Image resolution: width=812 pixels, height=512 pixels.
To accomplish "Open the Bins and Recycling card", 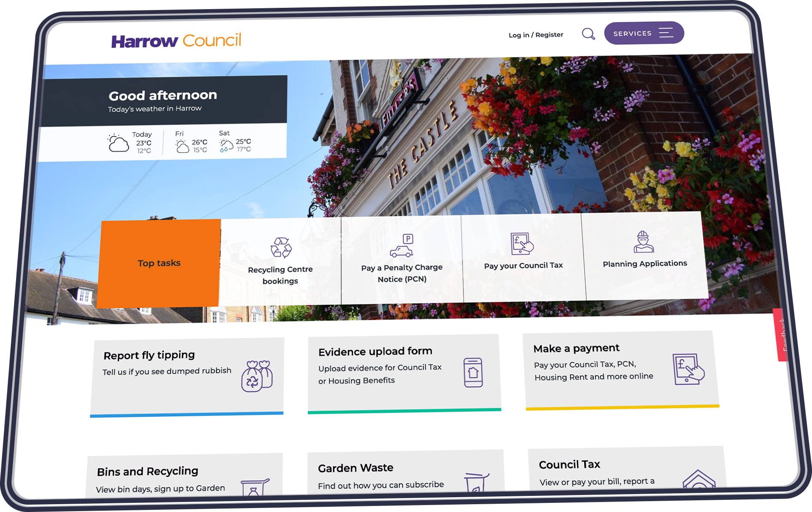I will [x=147, y=472].
